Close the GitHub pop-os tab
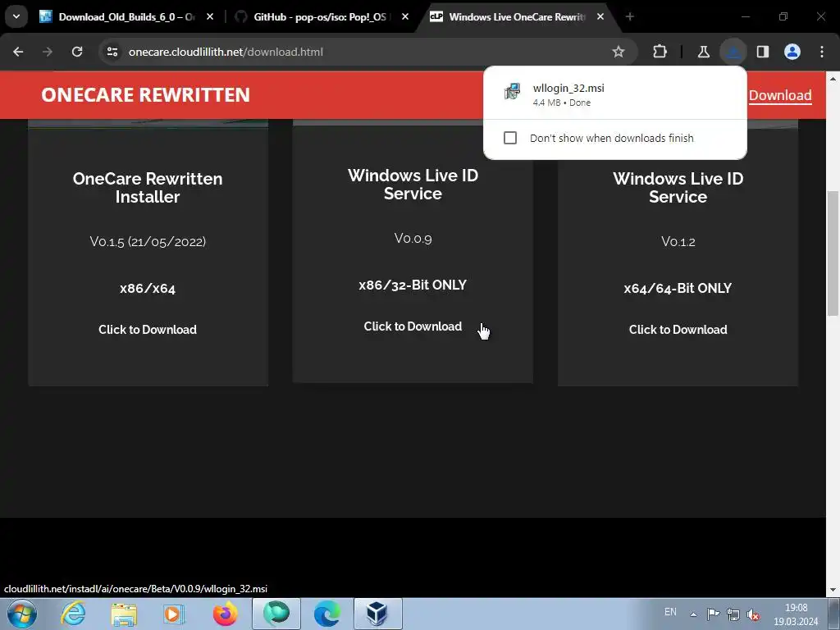Screen dimensions: 840x630 [405, 17]
